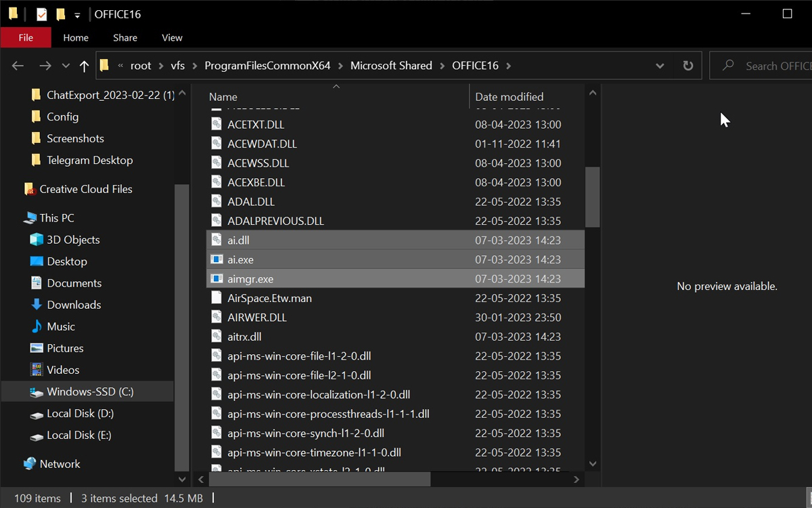
Task: Select the Screenshots folder in sidebar
Action: click(x=75, y=138)
